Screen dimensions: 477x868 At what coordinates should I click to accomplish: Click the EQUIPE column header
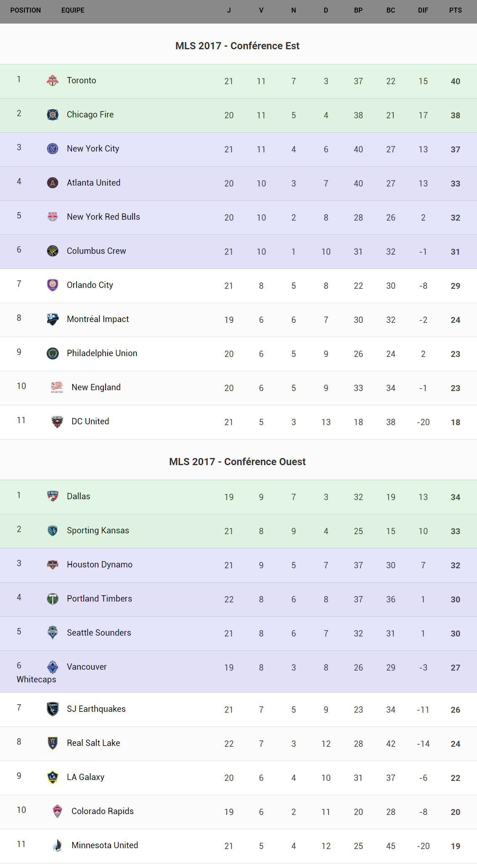(73, 10)
